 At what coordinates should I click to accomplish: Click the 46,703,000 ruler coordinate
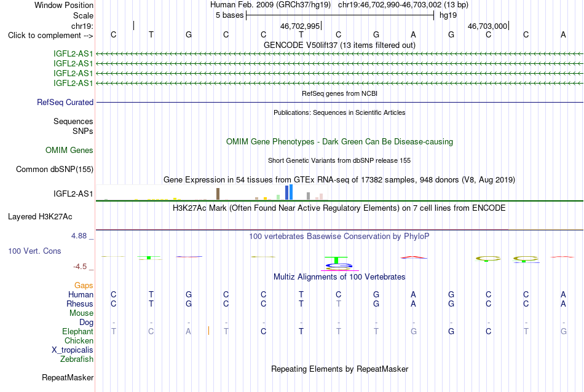click(487, 26)
